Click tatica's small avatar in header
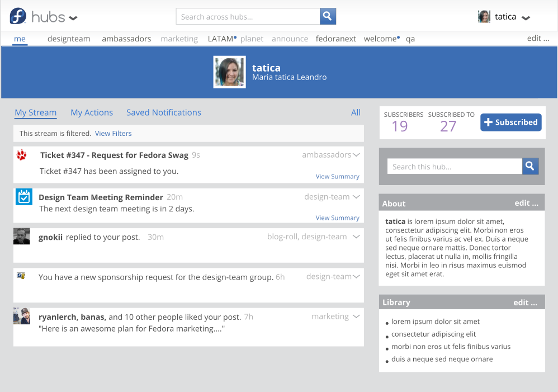The height and width of the screenshot is (392, 558). coord(484,16)
